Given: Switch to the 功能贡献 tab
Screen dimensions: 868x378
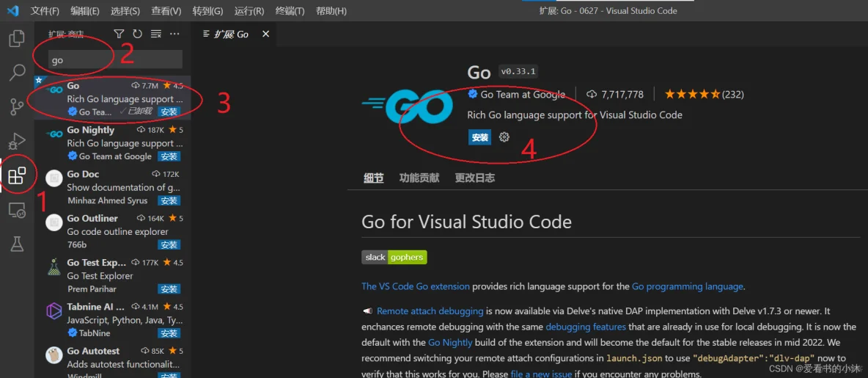Looking at the screenshot, I should tap(419, 178).
